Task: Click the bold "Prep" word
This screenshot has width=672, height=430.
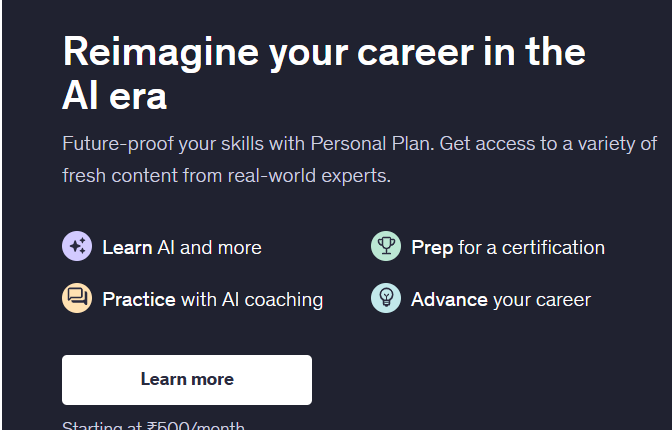Action: point(432,247)
